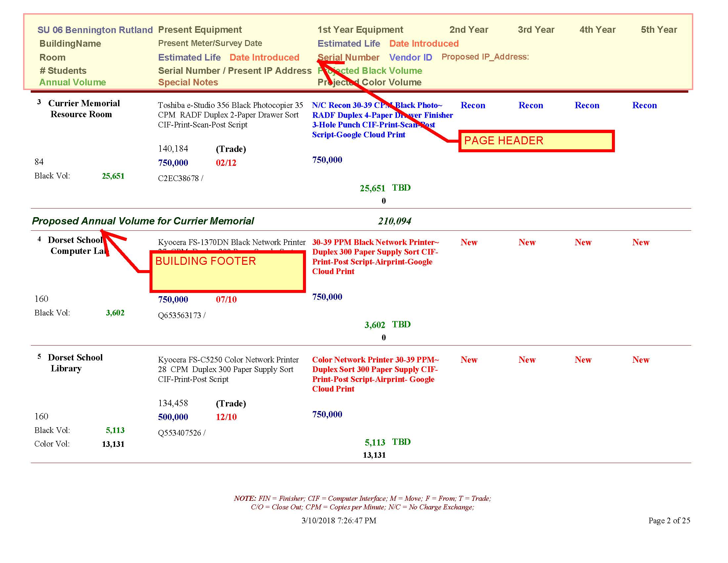
Task: Click the 12/10 date introduced value
Action: coord(226,417)
